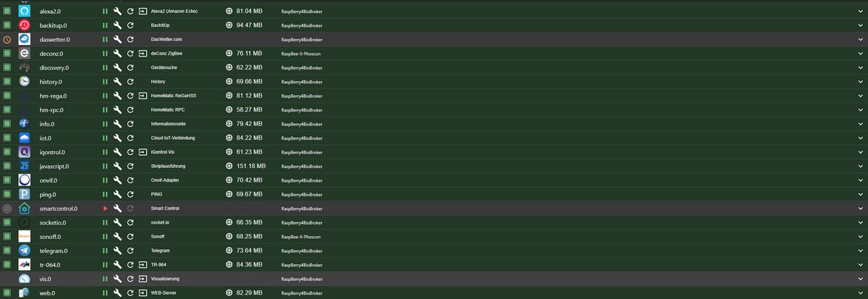Click the IQontrol Vis title text
The image size is (868, 299).
pyautogui.click(x=163, y=152)
